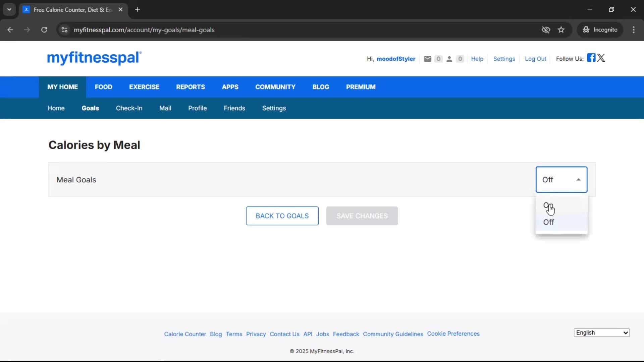
Task: Click the friend requests person icon
Action: (449, 59)
